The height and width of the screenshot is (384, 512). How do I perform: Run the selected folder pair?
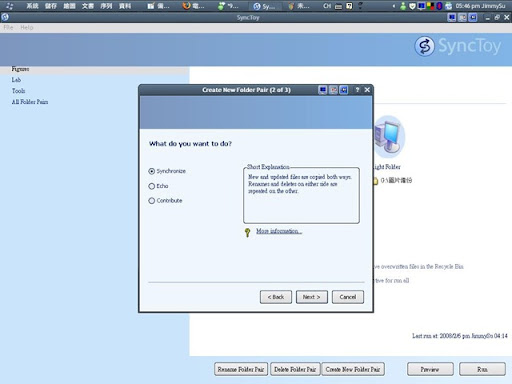pos(482,369)
